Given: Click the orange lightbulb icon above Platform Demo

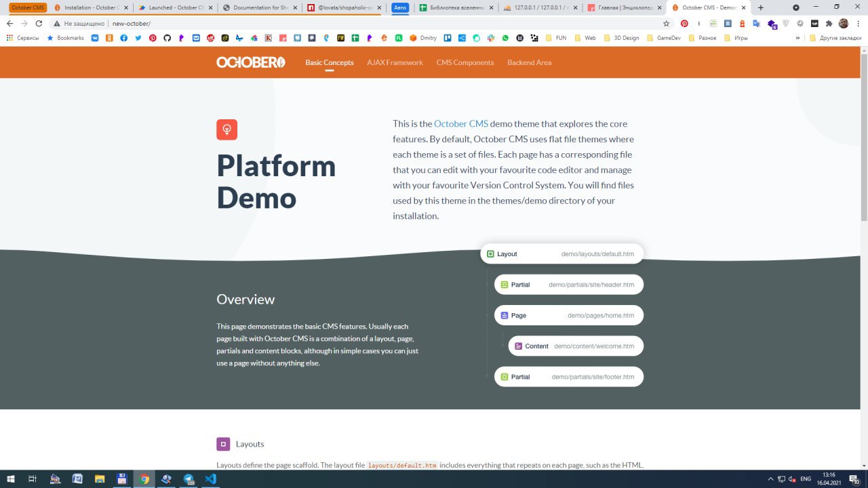Looking at the screenshot, I should (227, 129).
